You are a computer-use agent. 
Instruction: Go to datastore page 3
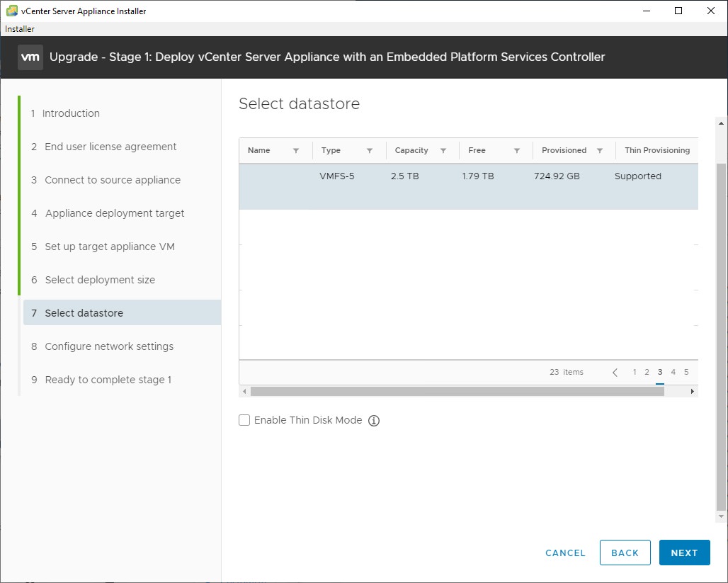pyautogui.click(x=660, y=372)
